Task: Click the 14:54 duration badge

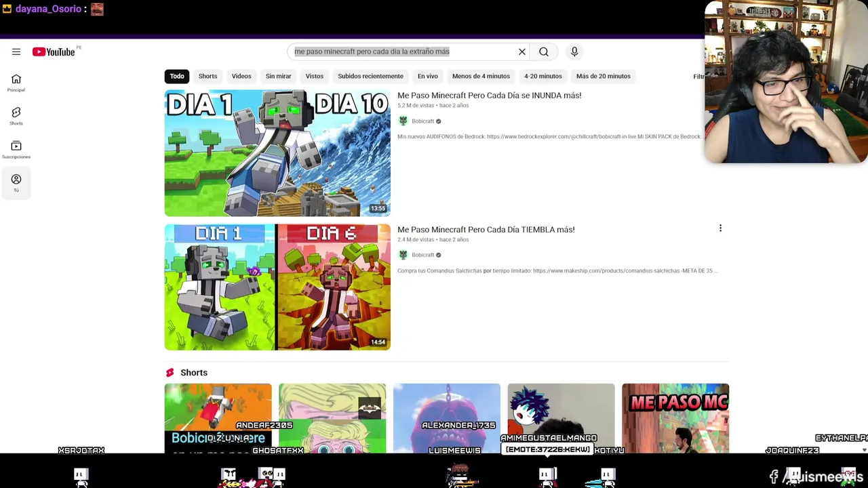Action: 378,342
